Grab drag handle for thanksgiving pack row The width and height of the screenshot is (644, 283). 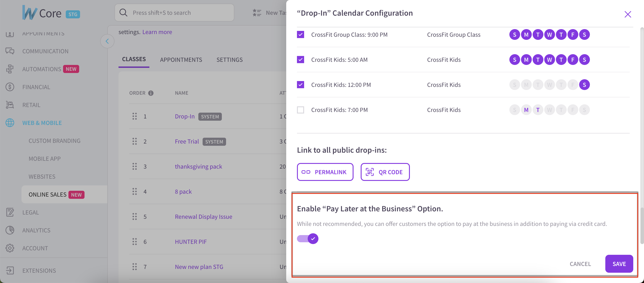click(x=134, y=166)
